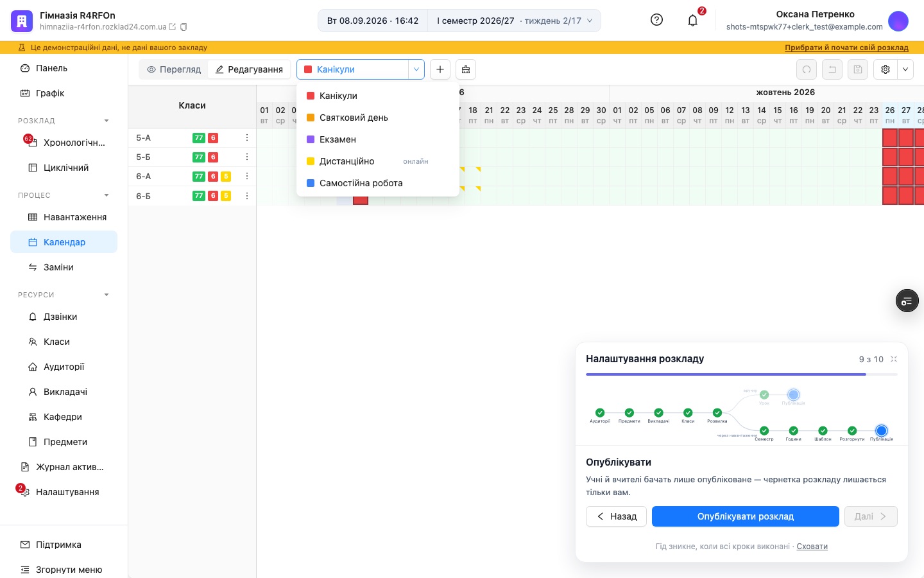Image resolution: width=924 pixels, height=578 pixels.
Task: Click the Назад button
Action: [616, 516]
